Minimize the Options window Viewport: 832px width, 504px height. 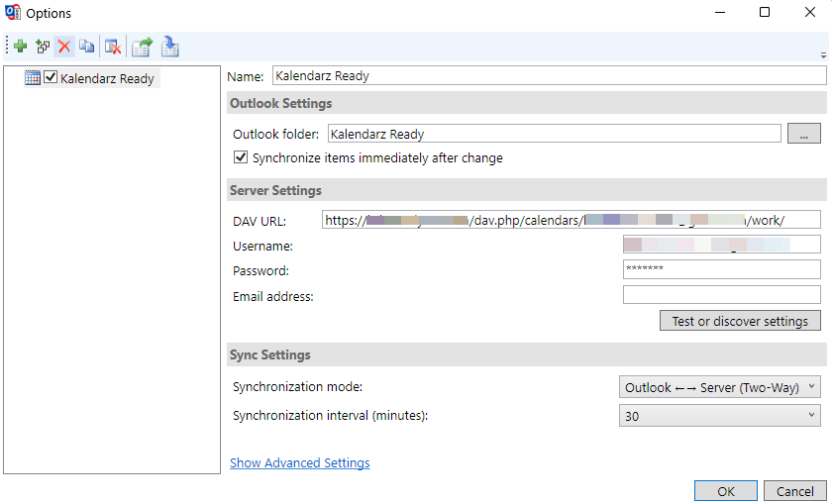point(720,12)
